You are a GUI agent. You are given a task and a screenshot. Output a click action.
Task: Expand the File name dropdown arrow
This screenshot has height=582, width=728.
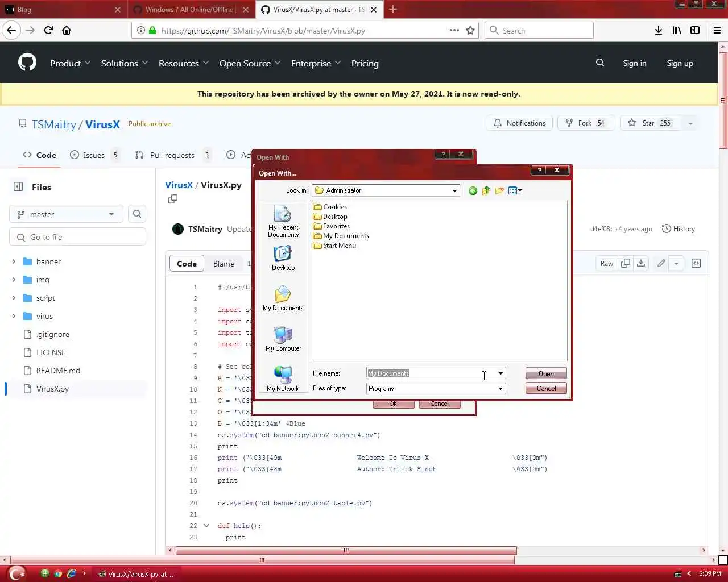(500, 373)
